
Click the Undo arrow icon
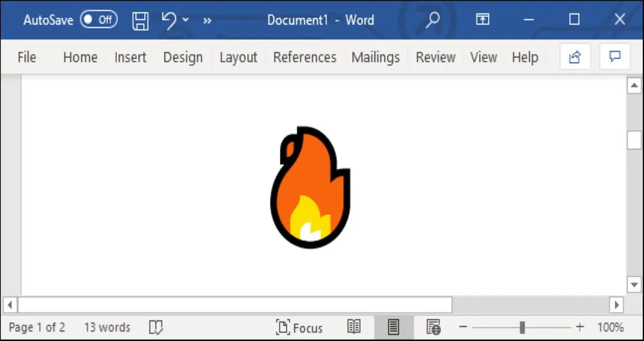click(x=169, y=20)
